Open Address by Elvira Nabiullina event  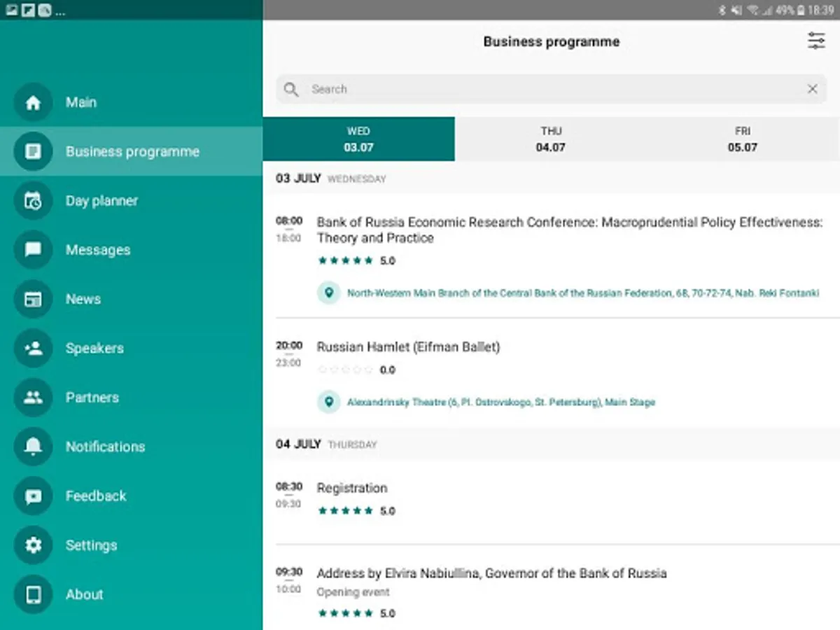(491, 573)
